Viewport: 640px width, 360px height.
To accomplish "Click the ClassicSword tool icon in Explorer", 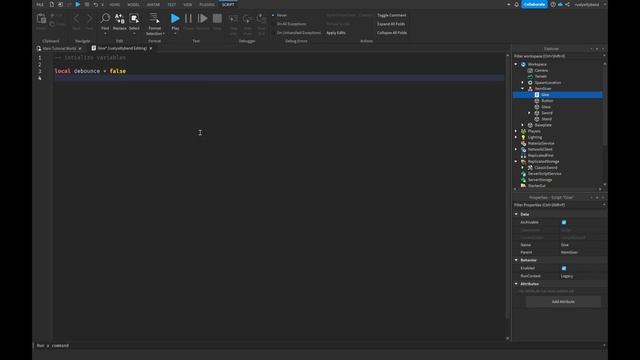I will point(530,168).
